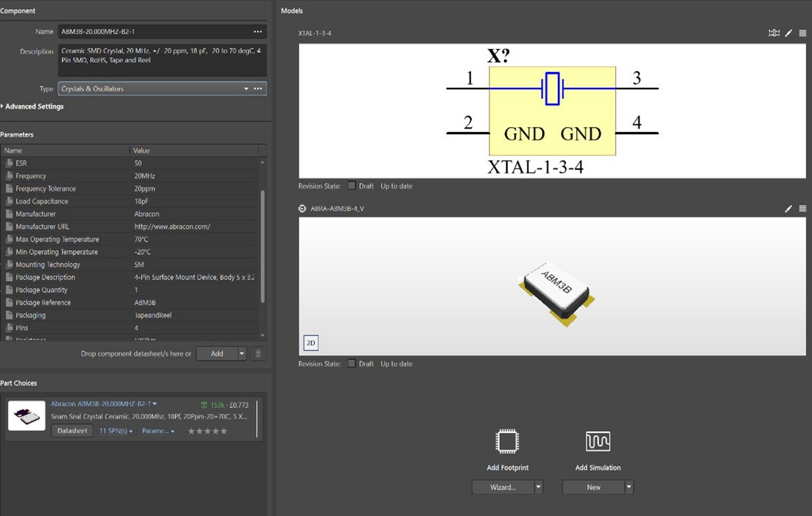Open the Add datasheet dropdown arrow
This screenshot has height=516, width=812.
click(x=242, y=354)
